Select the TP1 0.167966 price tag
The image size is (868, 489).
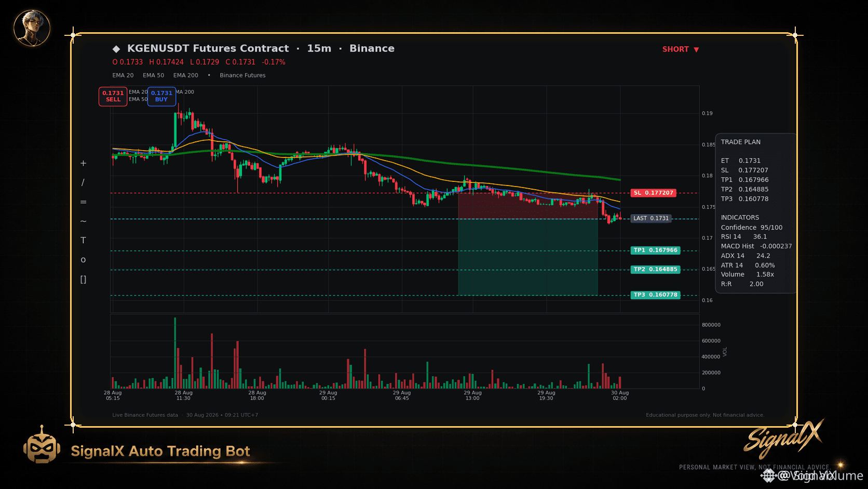pos(655,250)
